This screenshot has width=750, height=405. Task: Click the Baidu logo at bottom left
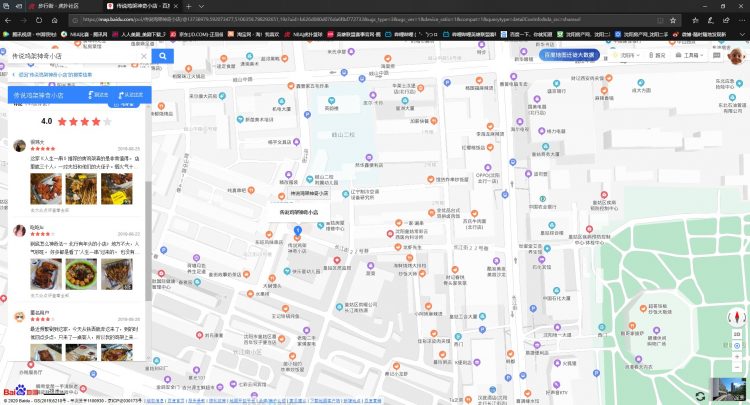21,391
